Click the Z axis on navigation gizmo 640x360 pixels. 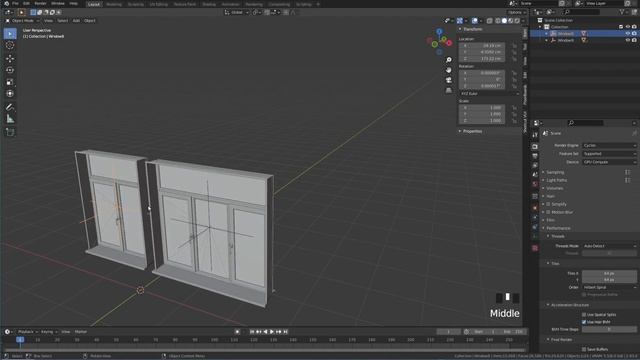point(439,31)
